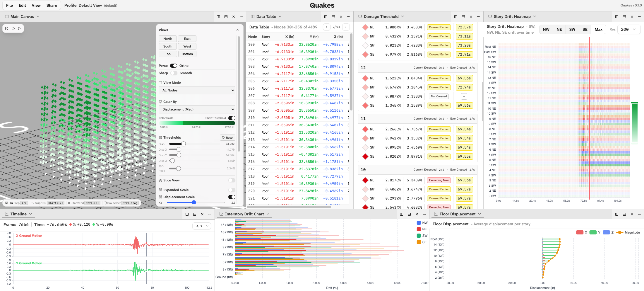The width and height of the screenshot is (644, 291).
Task: Open the View Mode All Nodes dropdown
Action: (197, 90)
